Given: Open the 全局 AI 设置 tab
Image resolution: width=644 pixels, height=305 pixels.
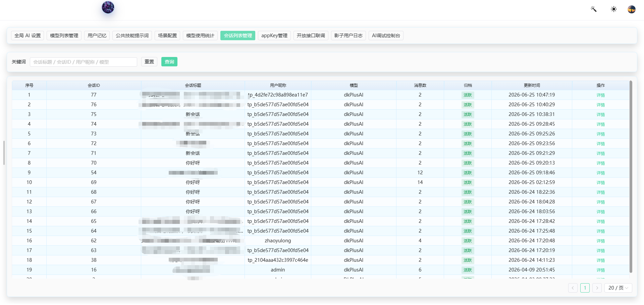Looking at the screenshot, I should pos(28,36).
